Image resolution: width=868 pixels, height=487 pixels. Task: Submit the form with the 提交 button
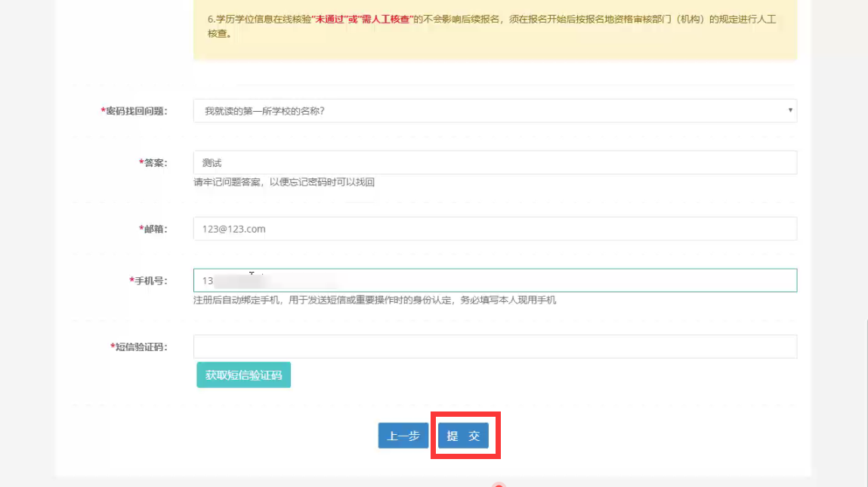pos(463,436)
